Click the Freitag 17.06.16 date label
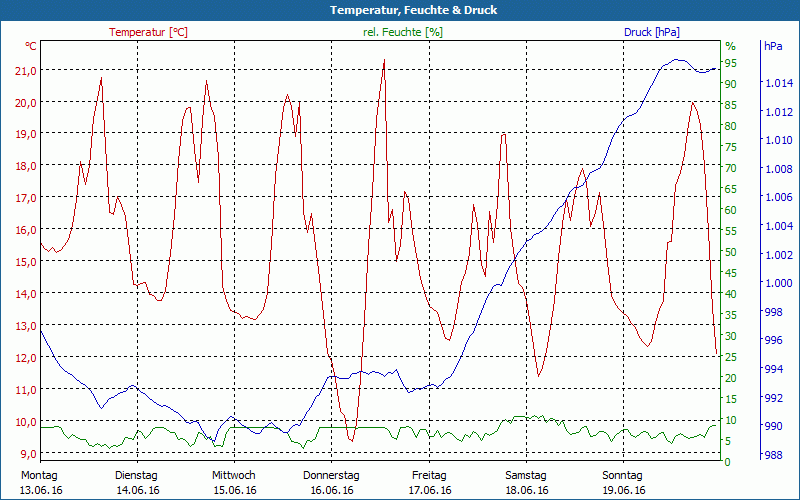The height and width of the screenshot is (500, 800). tap(428, 482)
